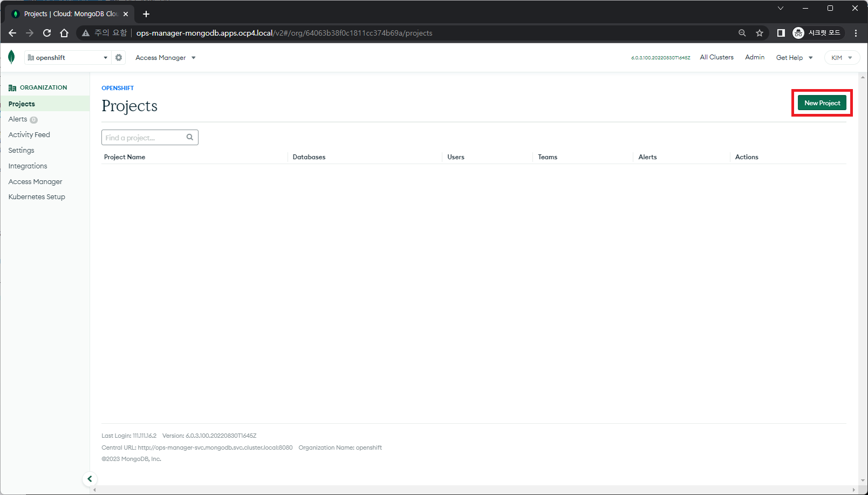Click the horizontal scrollbar right arrow
868x495 pixels.
[x=854, y=490]
